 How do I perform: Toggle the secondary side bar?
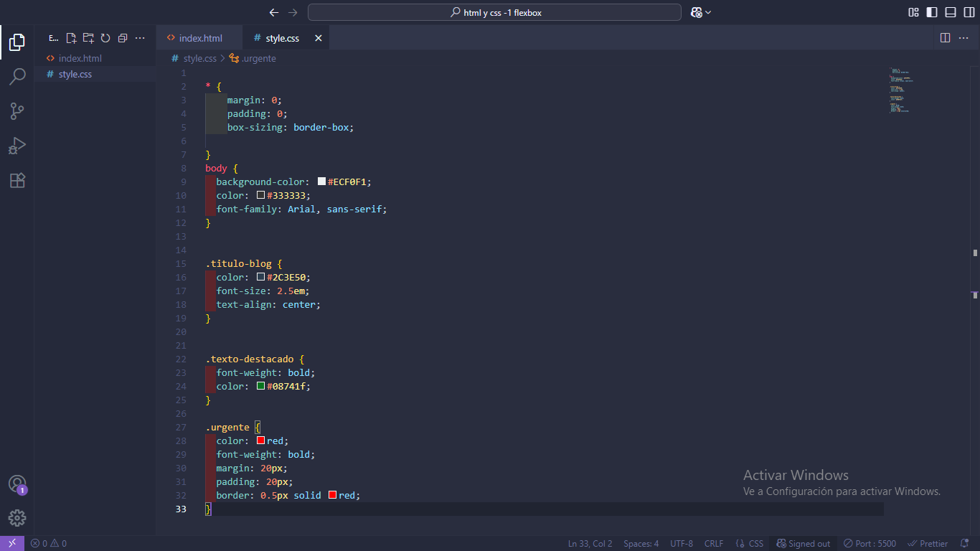coord(969,12)
